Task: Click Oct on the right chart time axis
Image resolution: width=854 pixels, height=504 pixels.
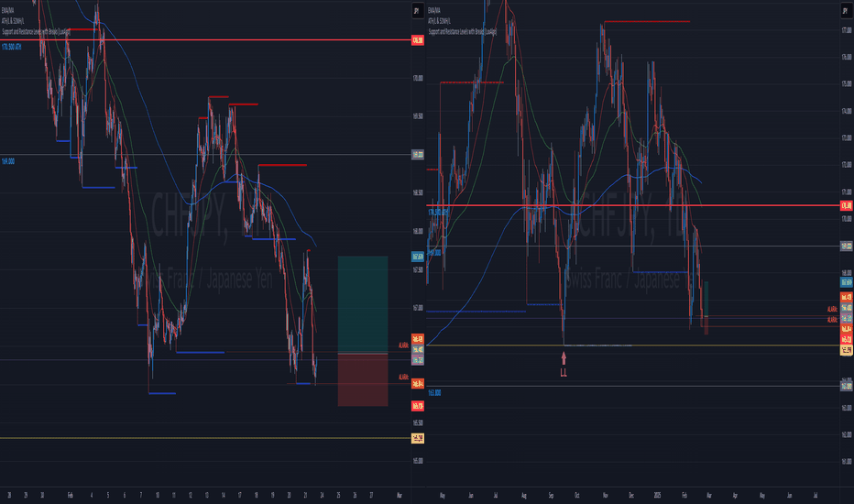Action: pos(576,495)
